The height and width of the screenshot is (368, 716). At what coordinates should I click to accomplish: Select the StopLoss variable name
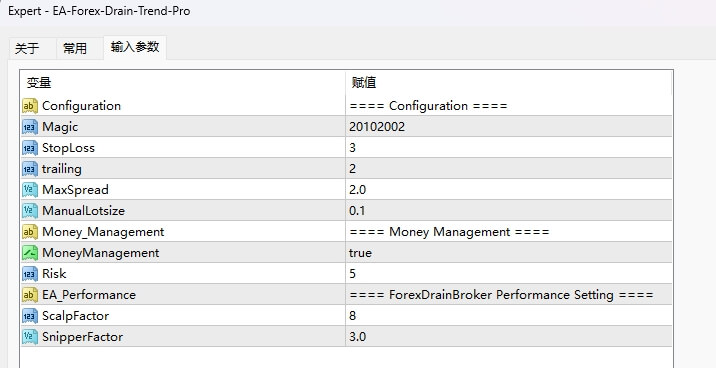pos(68,148)
